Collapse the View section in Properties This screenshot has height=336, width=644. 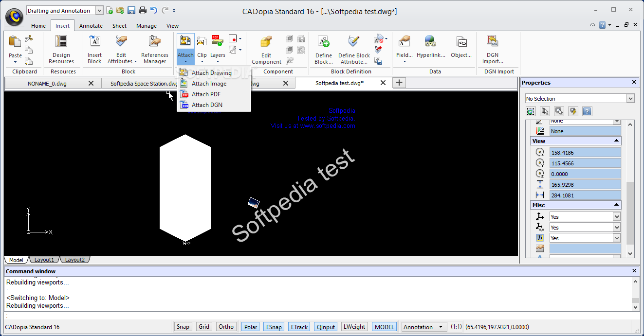pos(617,141)
